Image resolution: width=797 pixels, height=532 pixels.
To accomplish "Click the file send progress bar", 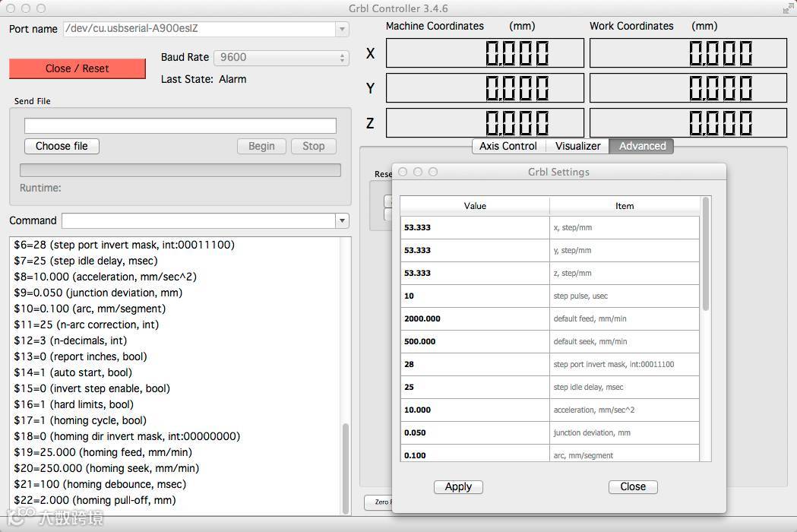I will 180,170.
